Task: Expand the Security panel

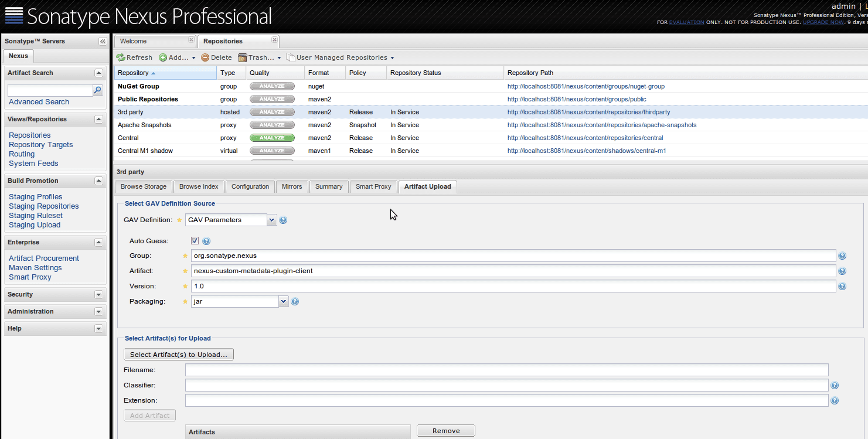Action: pyautogui.click(x=98, y=295)
